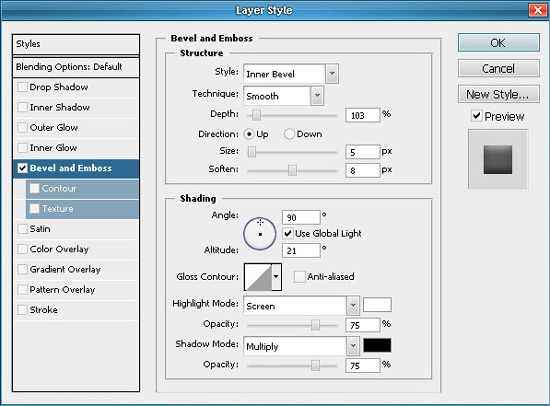Screen dimensions: 550x406
Task: Open the white highlight color swatch
Action: coord(377,305)
